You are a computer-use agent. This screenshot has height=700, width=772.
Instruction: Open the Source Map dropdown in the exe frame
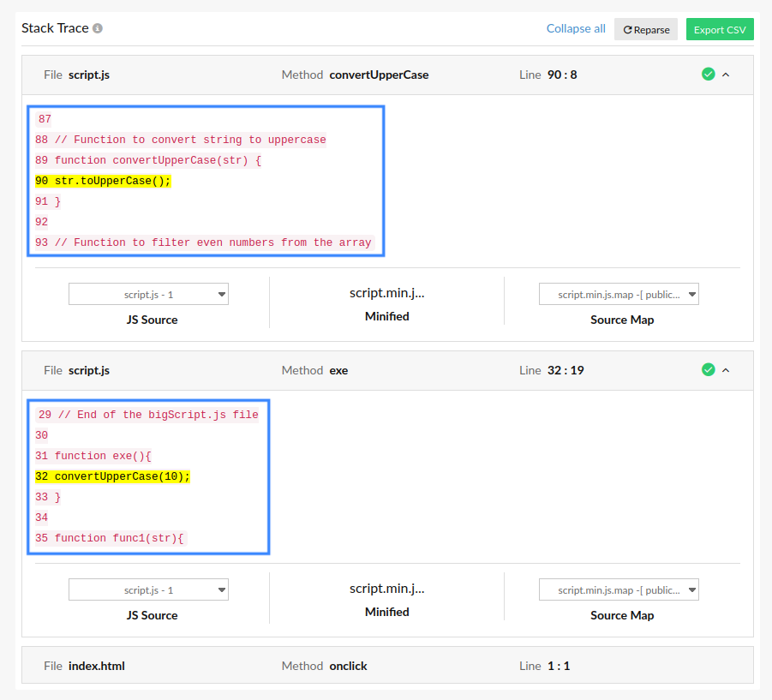tap(619, 589)
